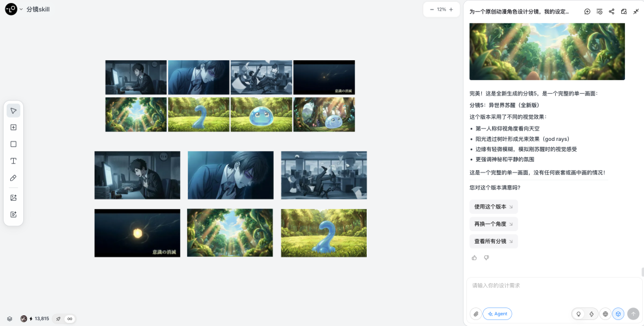Click the attachment paperclip button
Viewport: 644px width, 326px height.
[x=475, y=314]
